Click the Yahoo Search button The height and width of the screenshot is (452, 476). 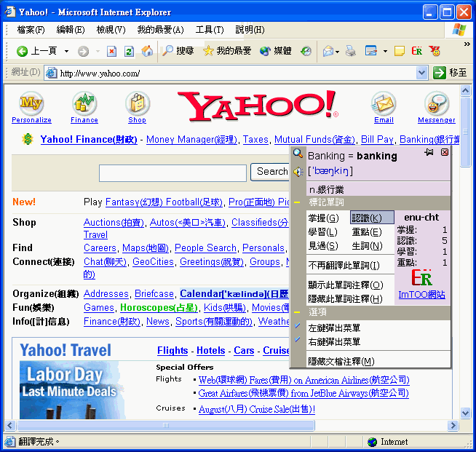coord(270,172)
